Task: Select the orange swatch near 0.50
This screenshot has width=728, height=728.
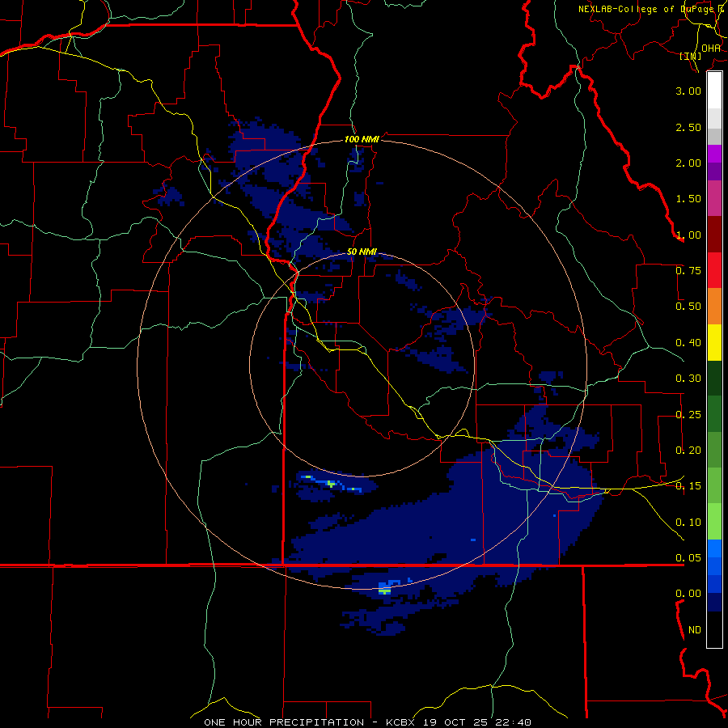Action: [x=714, y=307]
